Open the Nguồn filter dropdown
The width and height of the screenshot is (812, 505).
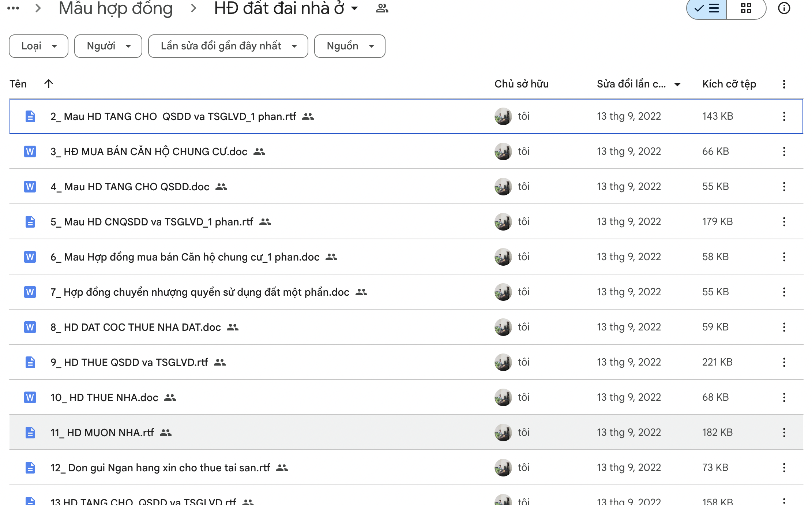350,46
